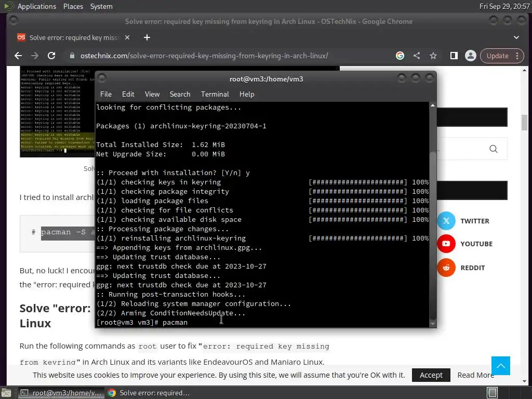Open terminal Edit menu
Screen dimensions: 532x399
[x=128, y=95]
